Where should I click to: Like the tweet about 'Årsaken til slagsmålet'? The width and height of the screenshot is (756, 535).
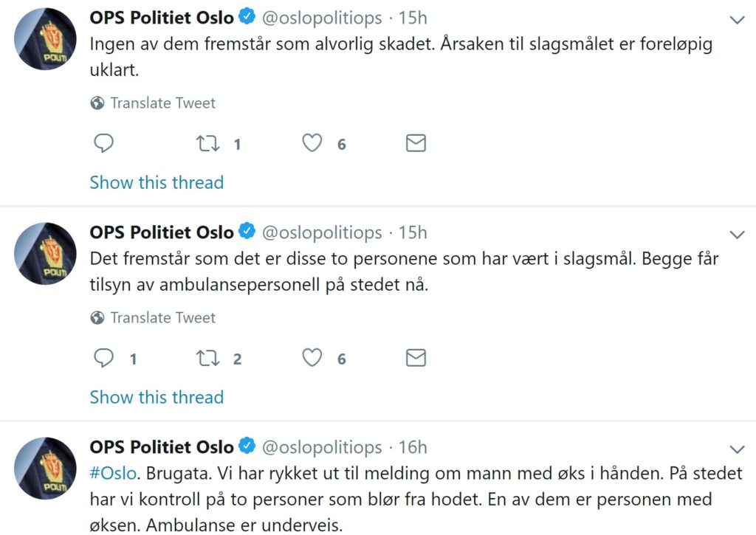[313, 143]
